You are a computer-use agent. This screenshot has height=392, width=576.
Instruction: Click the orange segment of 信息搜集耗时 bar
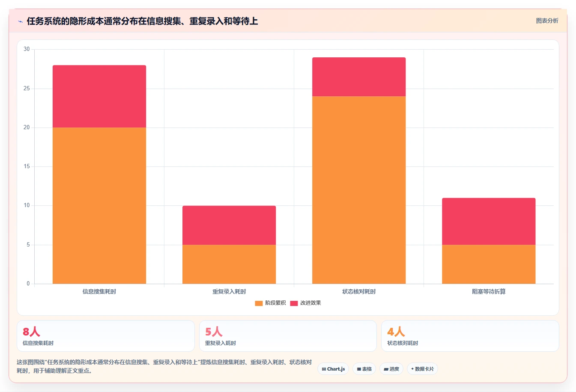(x=99, y=205)
